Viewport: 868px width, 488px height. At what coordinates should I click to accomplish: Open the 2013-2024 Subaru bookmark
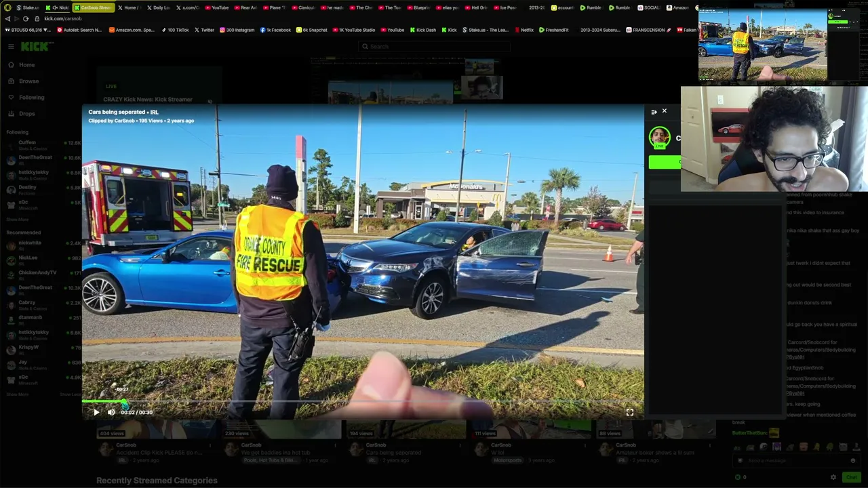600,30
